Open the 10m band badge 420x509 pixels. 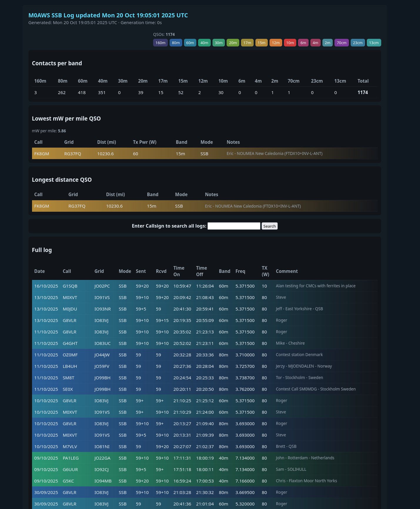290,43
